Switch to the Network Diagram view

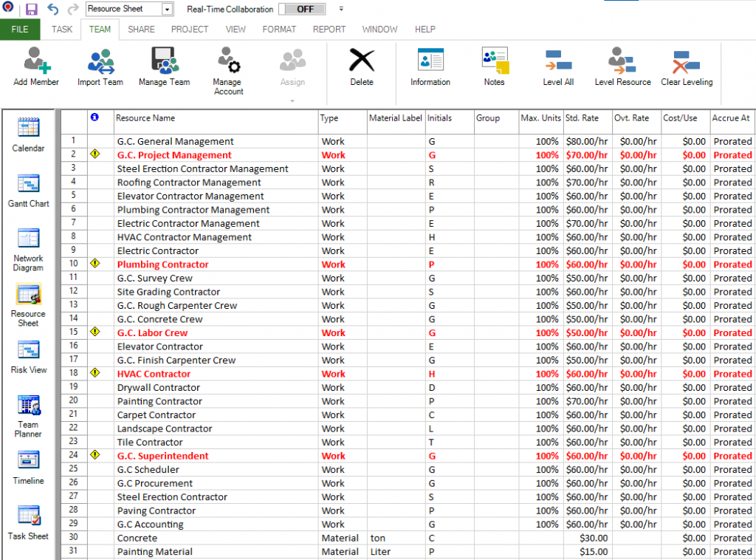tap(28, 244)
